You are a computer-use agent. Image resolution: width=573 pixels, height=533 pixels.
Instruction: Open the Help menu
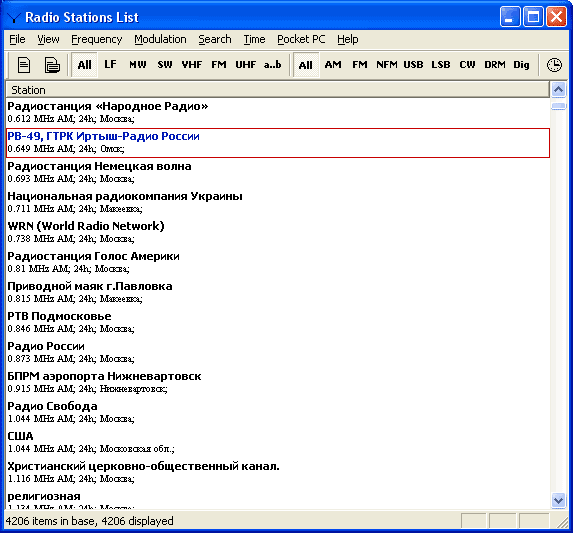(348, 39)
